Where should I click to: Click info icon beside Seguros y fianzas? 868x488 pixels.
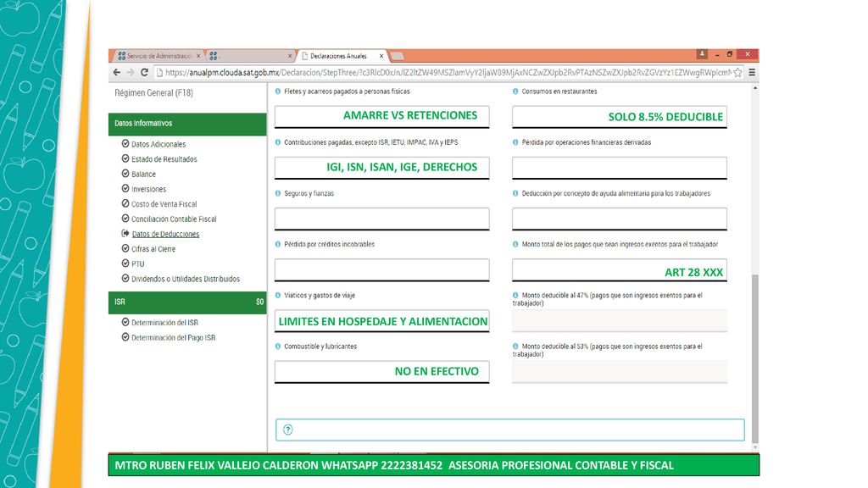[x=278, y=194]
